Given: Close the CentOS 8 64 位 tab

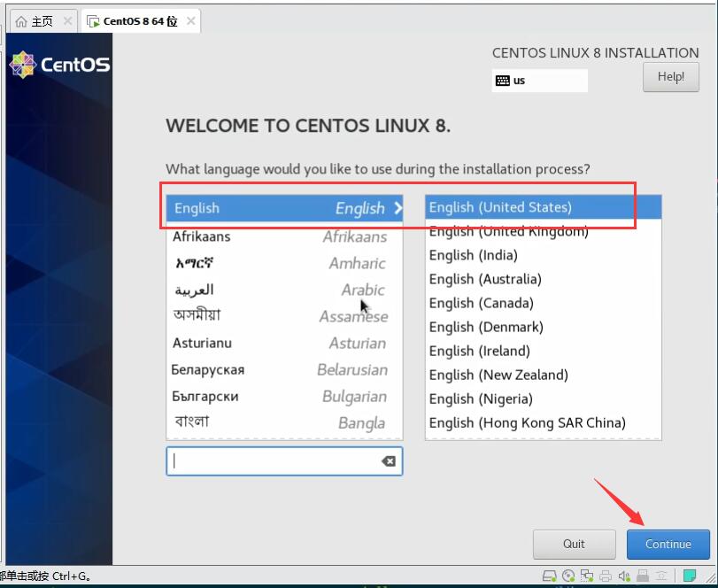Looking at the screenshot, I should (191, 21).
